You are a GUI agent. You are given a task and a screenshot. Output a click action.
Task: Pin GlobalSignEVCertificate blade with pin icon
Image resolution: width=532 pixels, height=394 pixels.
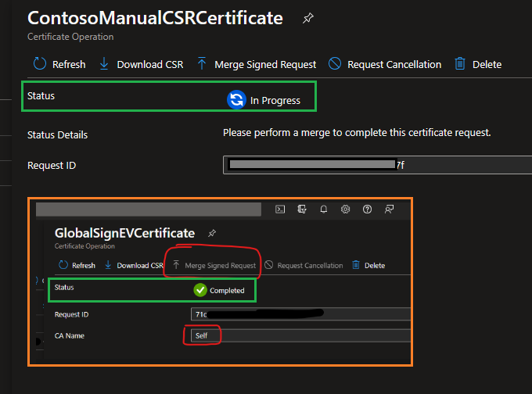tap(212, 233)
